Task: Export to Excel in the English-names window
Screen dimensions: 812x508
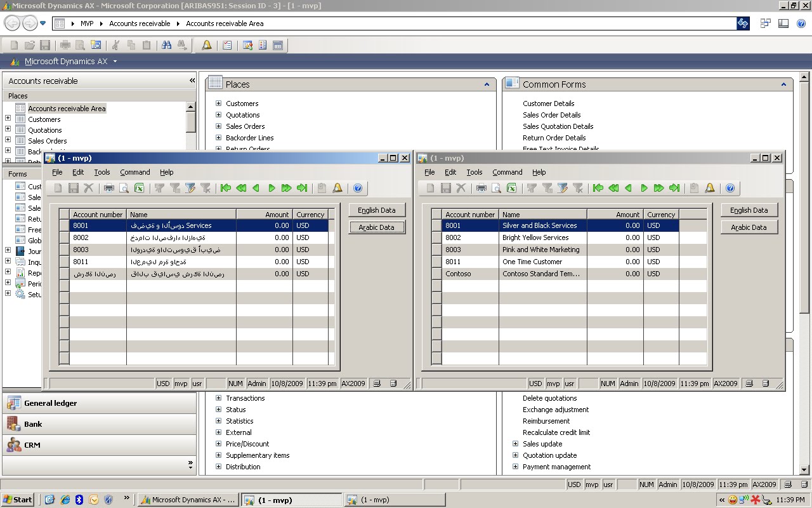Action: click(x=512, y=188)
